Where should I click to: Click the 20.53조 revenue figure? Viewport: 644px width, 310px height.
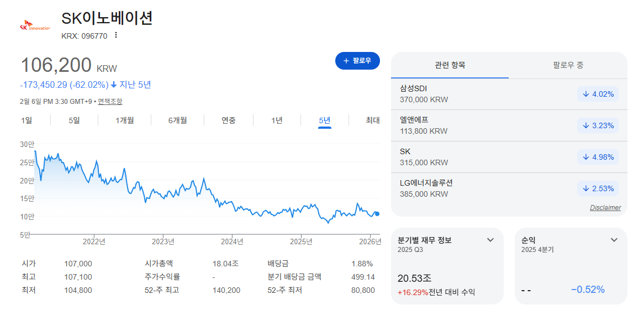(x=414, y=279)
